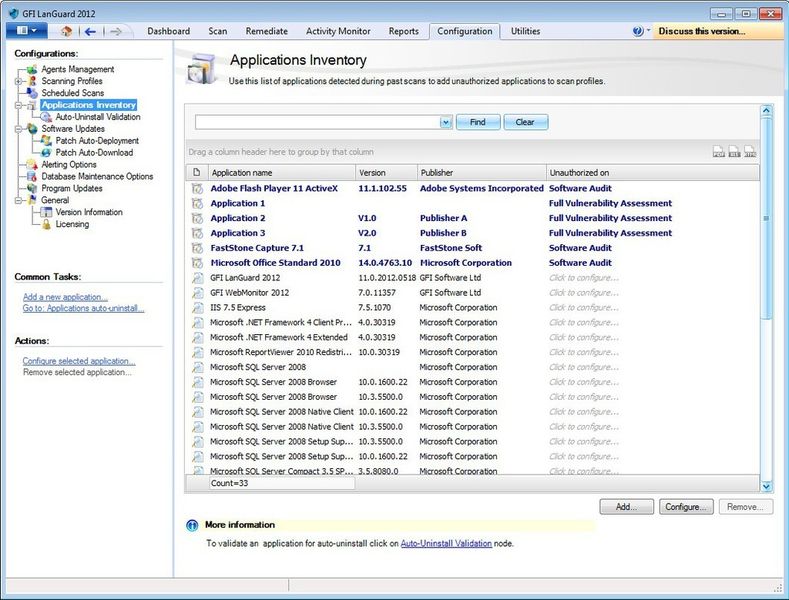
Task: Click Database Maintenance Options icon
Action: point(32,176)
